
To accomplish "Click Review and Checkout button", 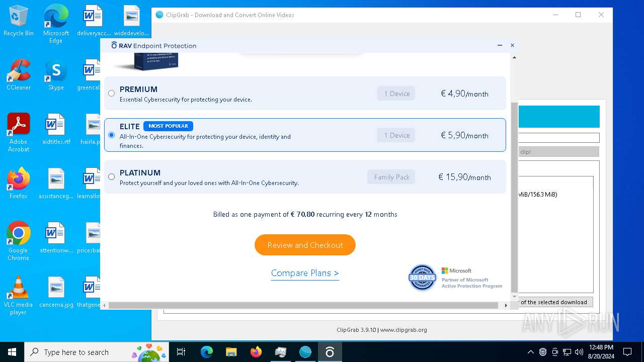I will [x=305, y=245].
